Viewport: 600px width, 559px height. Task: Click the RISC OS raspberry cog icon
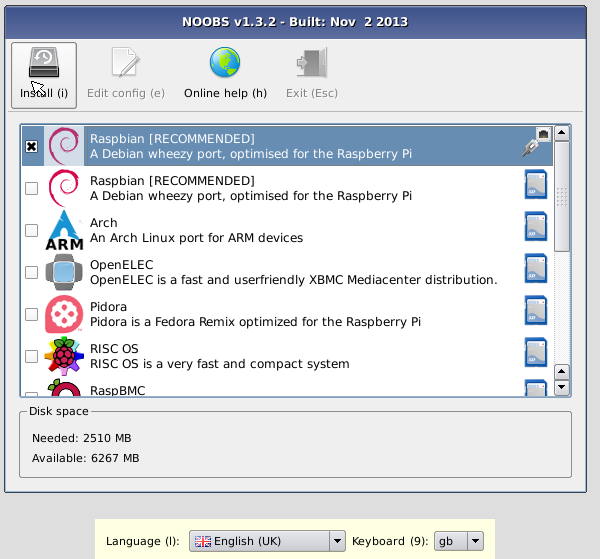pyautogui.click(x=64, y=355)
